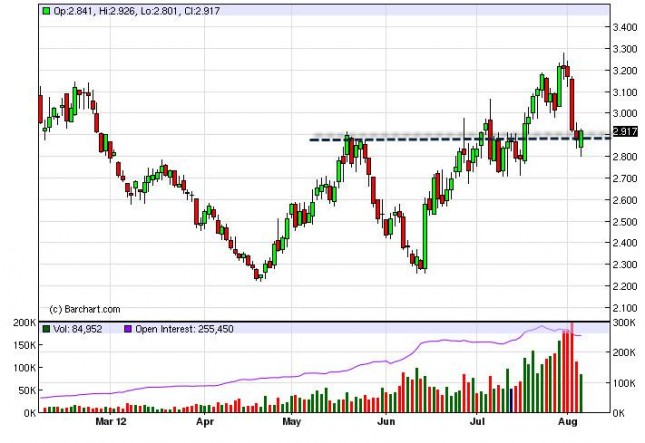Viewport: 645px width, 443px height.
Task: Click the 3.300 price axis label
Action: pos(625,49)
